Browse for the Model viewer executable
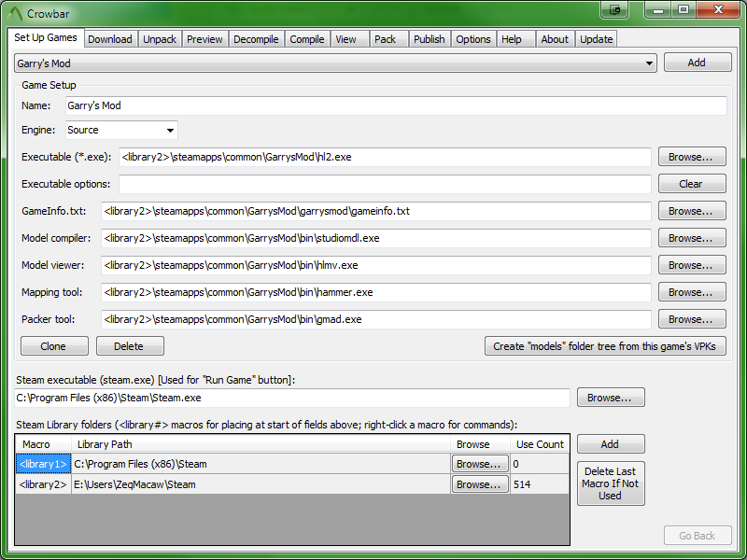This screenshot has width=747, height=560. tap(692, 265)
